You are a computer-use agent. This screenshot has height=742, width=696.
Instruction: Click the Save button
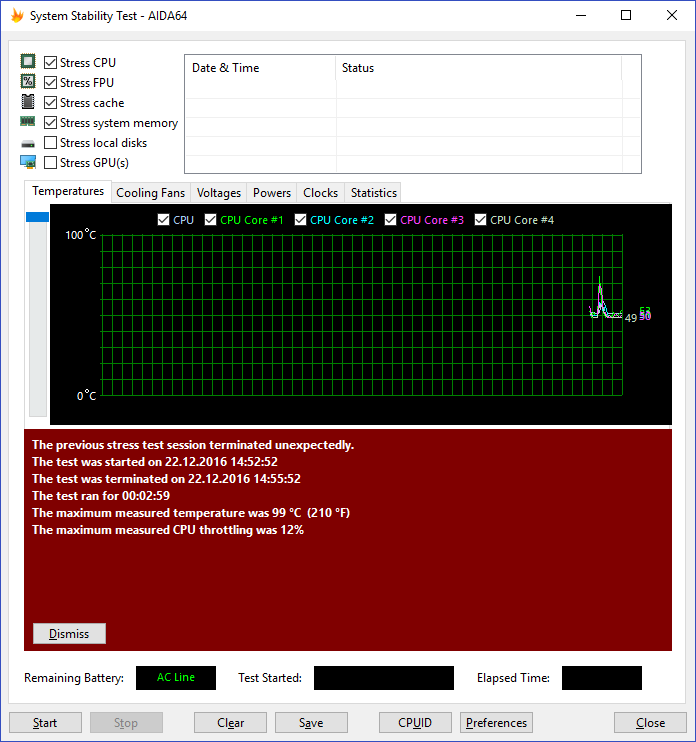[311, 723]
